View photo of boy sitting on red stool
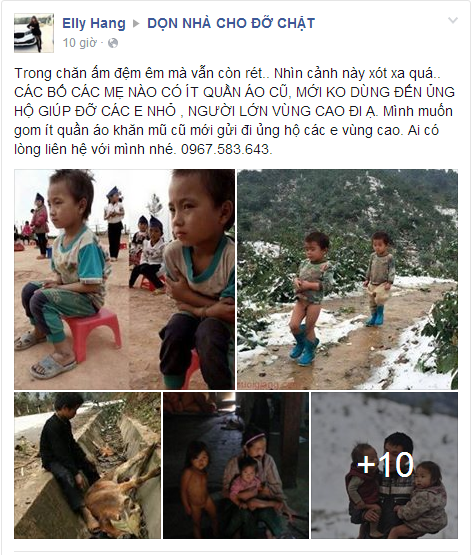Image resolution: width=476 pixels, height=555 pixels. coord(71,280)
